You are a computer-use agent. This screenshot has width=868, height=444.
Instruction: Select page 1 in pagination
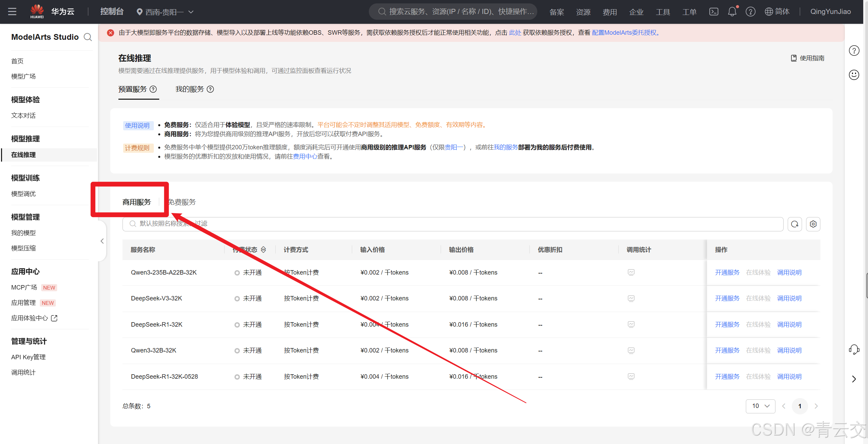tap(800, 406)
